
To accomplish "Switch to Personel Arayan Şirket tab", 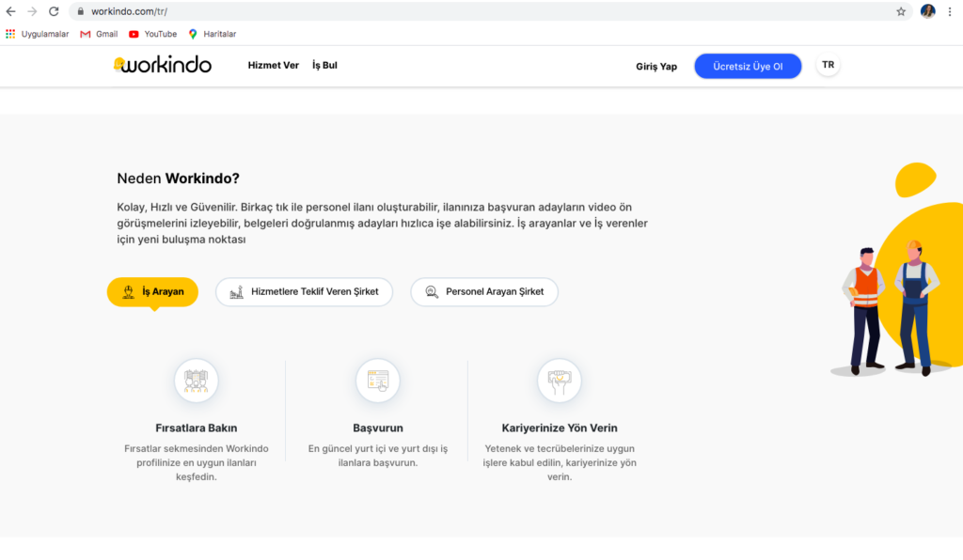I will pyautogui.click(x=483, y=292).
